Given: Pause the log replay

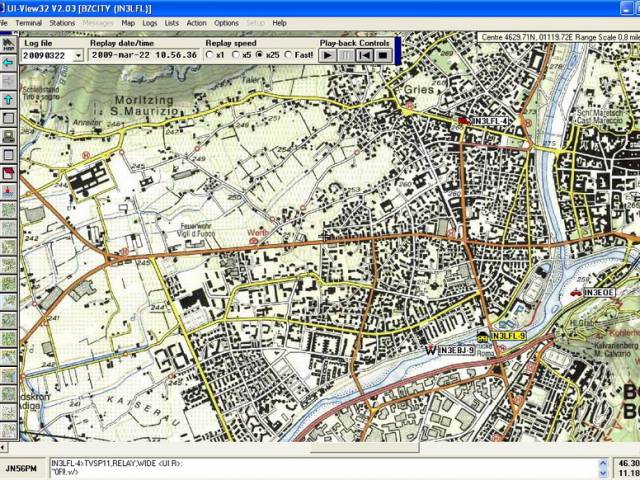Looking at the screenshot, I should (x=346, y=55).
